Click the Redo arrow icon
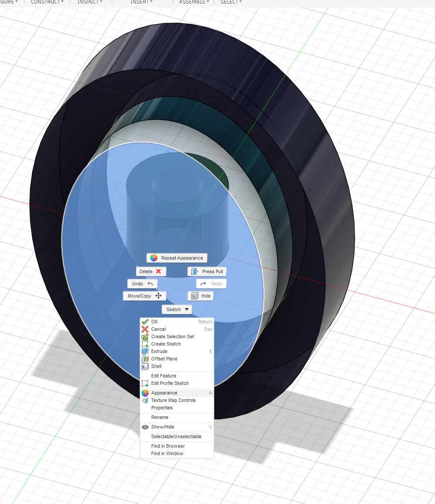 click(203, 284)
